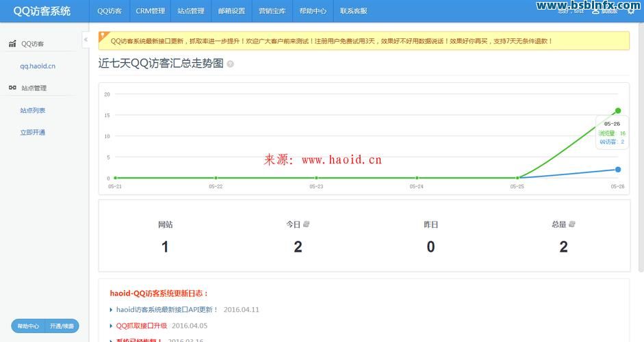Click the 05-26 x-axis date label
Screen dimensions: 644x342
[x=617, y=187]
